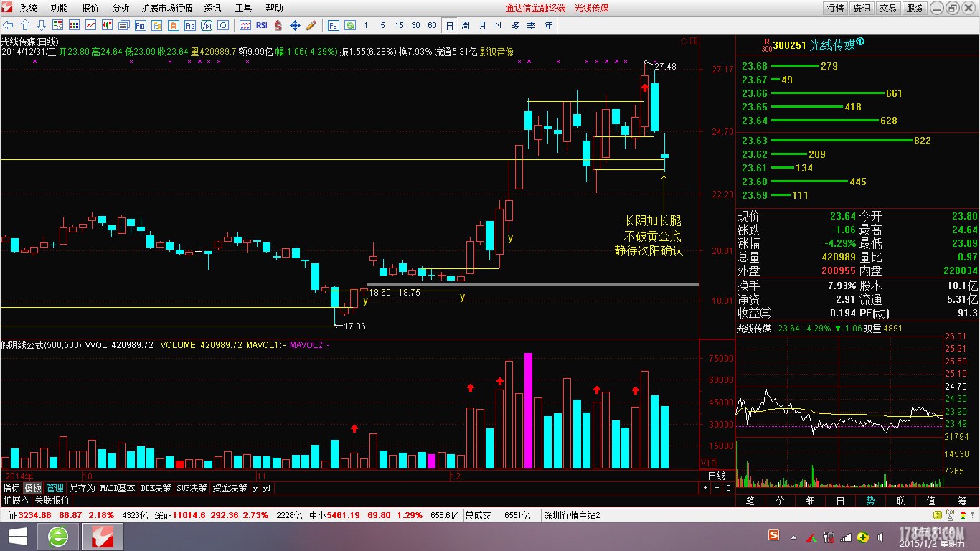Click the yellow lightbulb status icon

[x=939, y=515]
